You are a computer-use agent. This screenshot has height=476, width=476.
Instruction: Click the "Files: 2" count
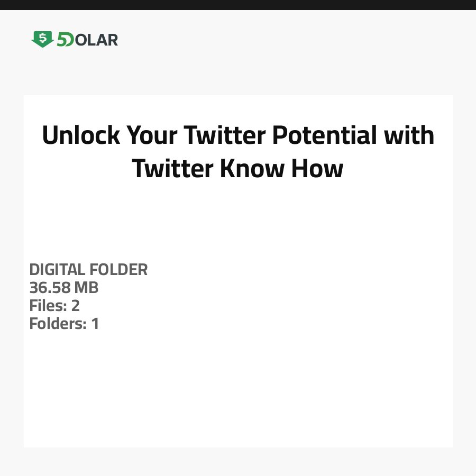coord(54,306)
